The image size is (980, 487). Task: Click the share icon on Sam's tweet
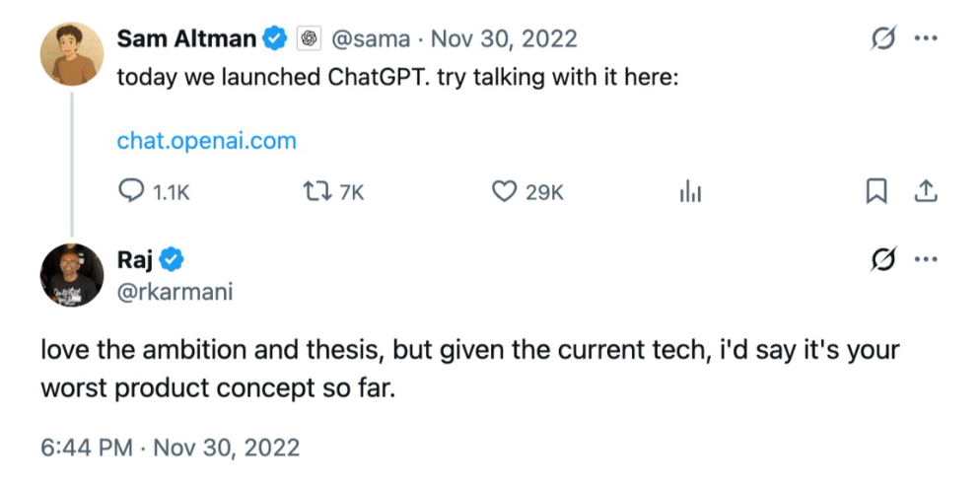(925, 192)
